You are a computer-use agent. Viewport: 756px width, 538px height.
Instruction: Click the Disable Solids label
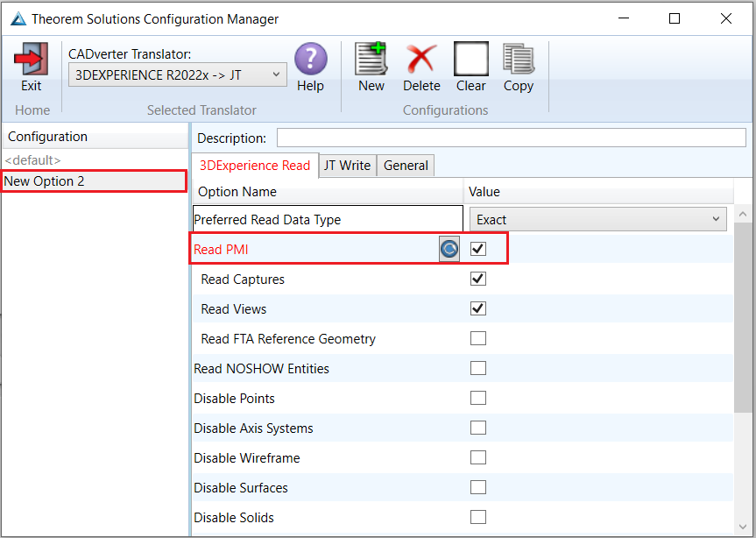[x=234, y=518]
